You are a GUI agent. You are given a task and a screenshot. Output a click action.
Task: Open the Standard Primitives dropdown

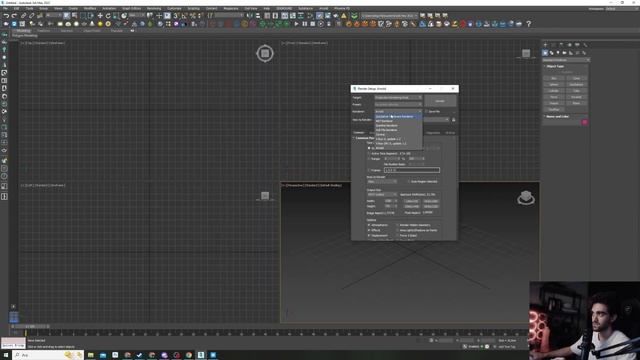click(x=566, y=60)
